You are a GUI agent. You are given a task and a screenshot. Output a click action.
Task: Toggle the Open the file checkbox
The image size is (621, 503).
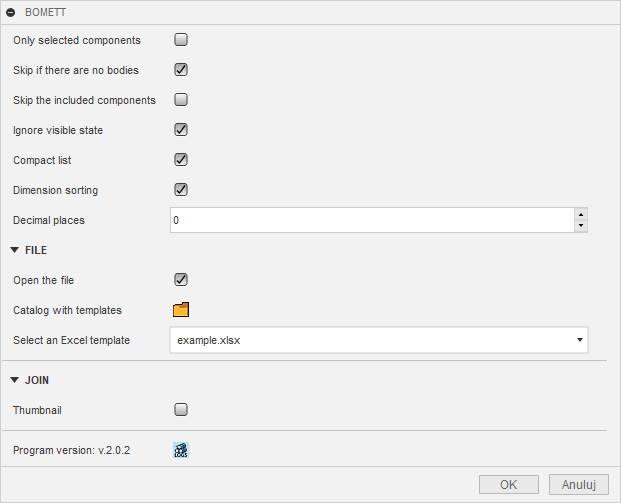[x=181, y=280]
